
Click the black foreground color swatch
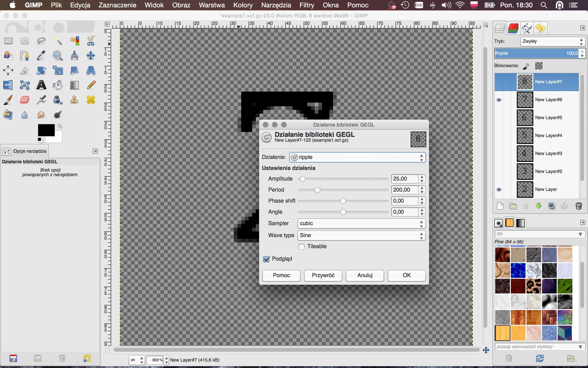click(x=46, y=130)
